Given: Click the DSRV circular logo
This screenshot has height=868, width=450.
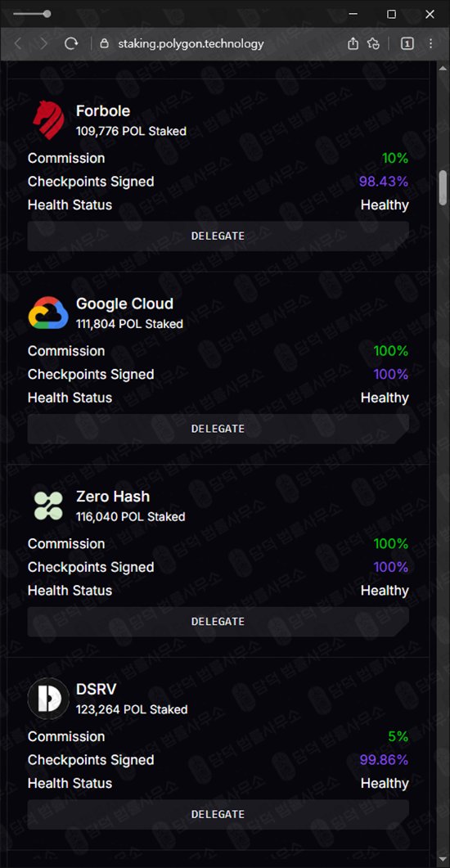Looking at the screenshot, I should (48, 698).
